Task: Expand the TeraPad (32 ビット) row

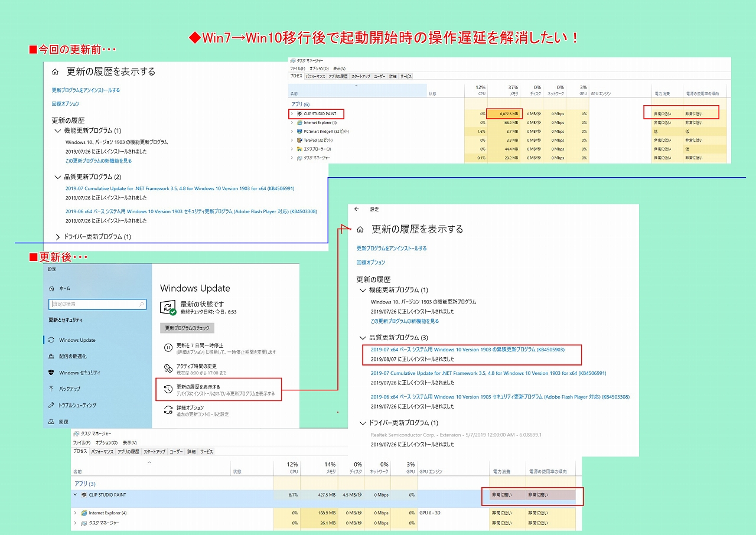Action: point(291,140)
